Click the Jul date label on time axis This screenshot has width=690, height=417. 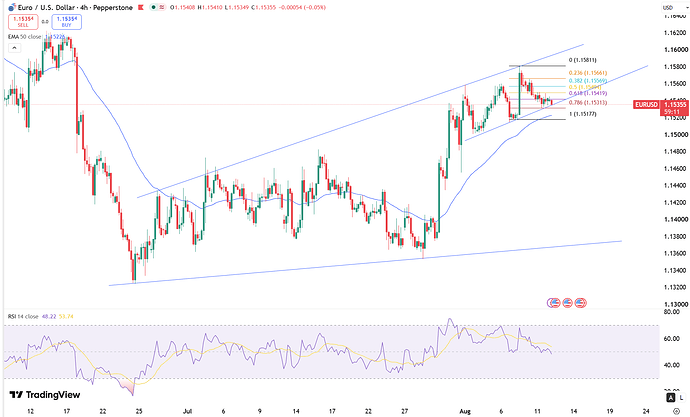click(x=187, y=411)
